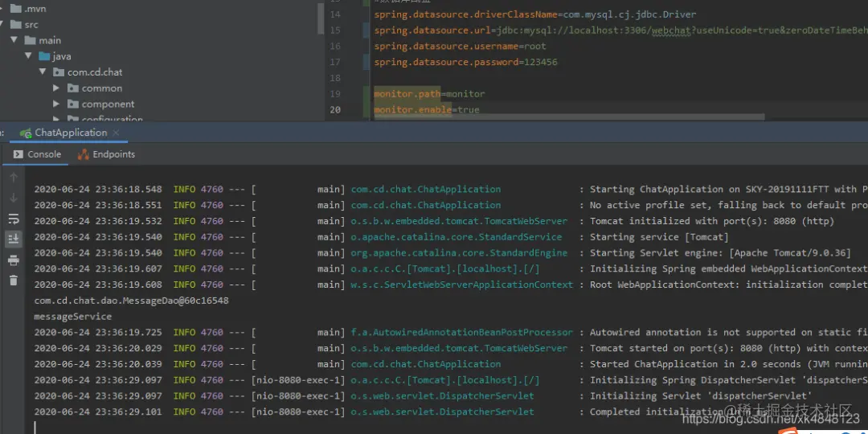
Task: Click the spring.datasource.password=123456 line
Action: [465, 62]
